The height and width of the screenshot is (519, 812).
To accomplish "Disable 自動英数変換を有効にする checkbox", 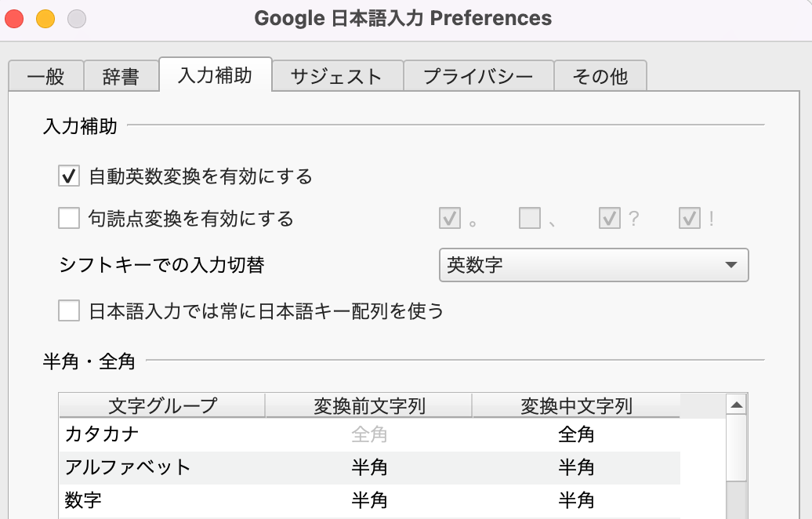I will coord(69,176).
